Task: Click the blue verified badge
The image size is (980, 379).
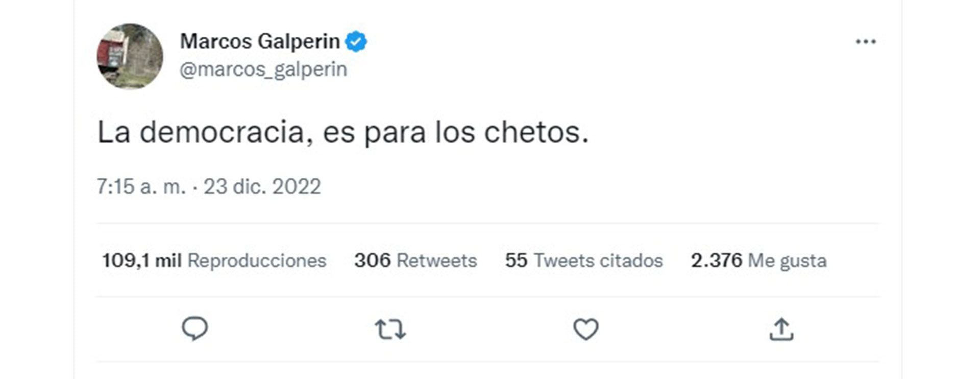Action: pos(356,42)
